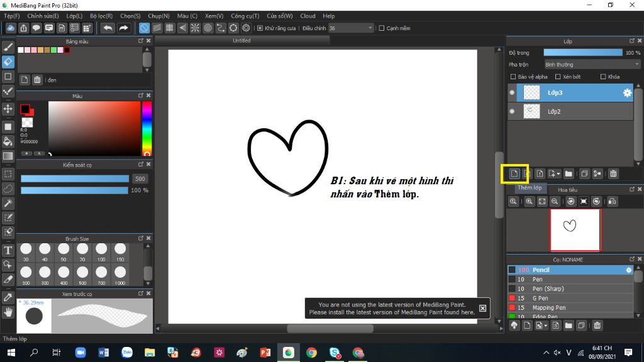Open the Bộ lọc(R) menu
The image size is (644, 362).
click(101, 16)
